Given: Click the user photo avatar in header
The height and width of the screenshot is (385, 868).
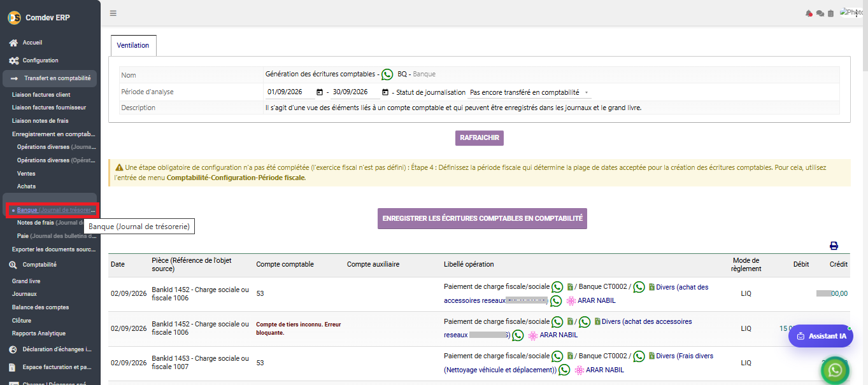Looking at the screenshot, I should coord(851,12).
